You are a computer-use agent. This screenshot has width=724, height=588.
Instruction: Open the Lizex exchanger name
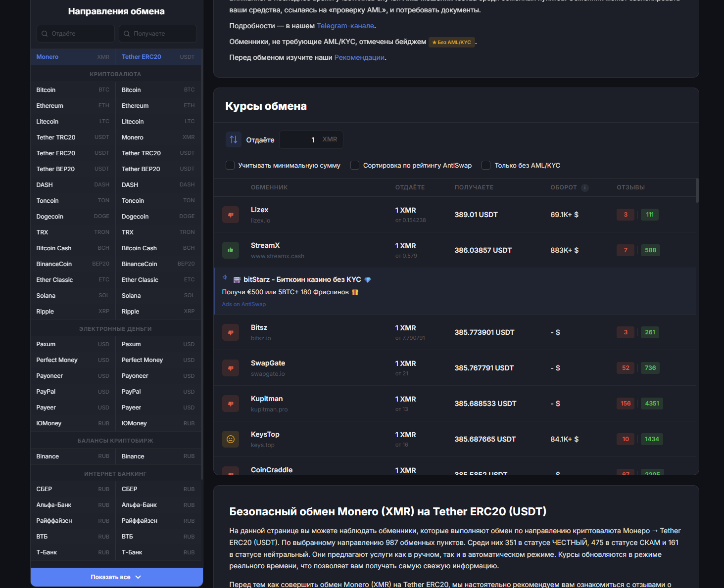click(259, 210)
